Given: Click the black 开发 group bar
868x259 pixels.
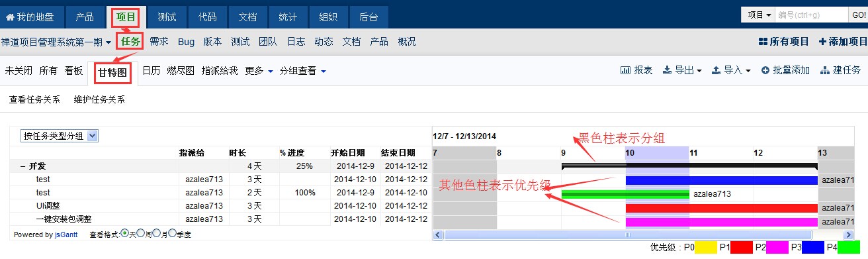Looking at the screenshot, I should [x=689, y=166].
